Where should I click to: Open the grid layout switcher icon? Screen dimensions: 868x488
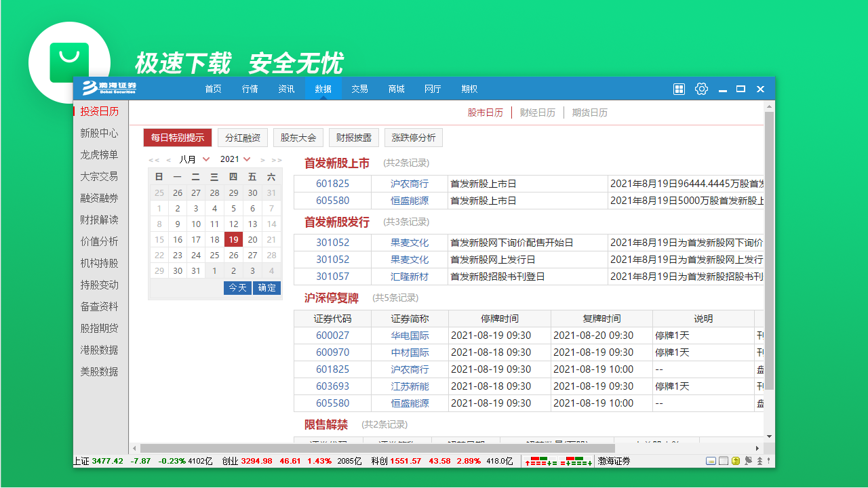point(679,89)
